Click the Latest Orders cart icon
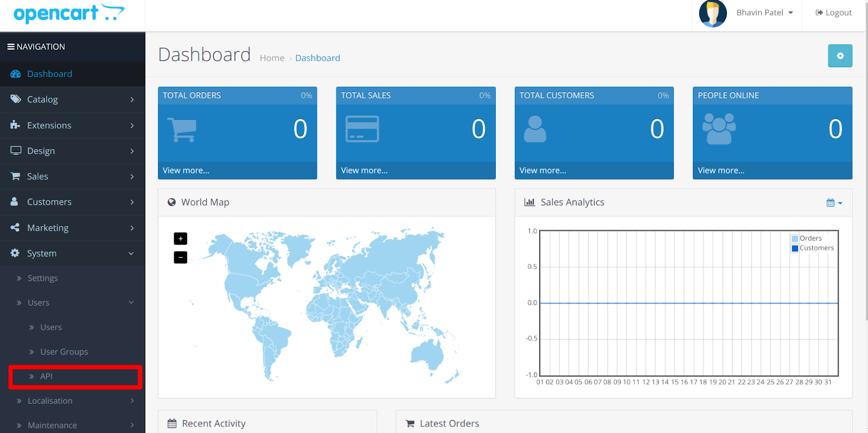Image resolution: width=868 pixels, height=433 pixels. 410,424
